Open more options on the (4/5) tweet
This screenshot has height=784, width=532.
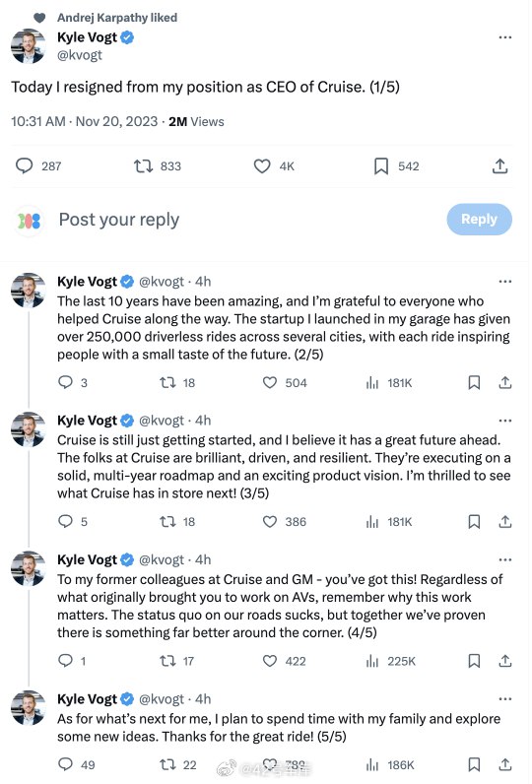click(x=505, y=559)
